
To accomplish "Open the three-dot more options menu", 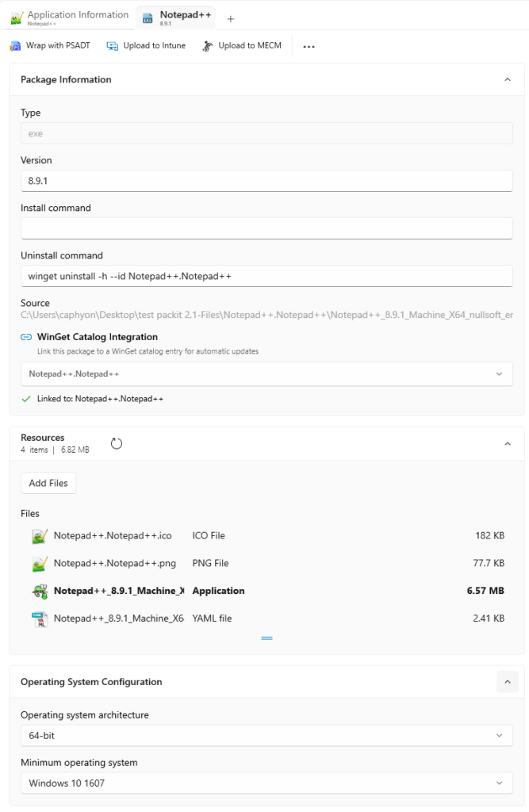I will pos(309,47).
